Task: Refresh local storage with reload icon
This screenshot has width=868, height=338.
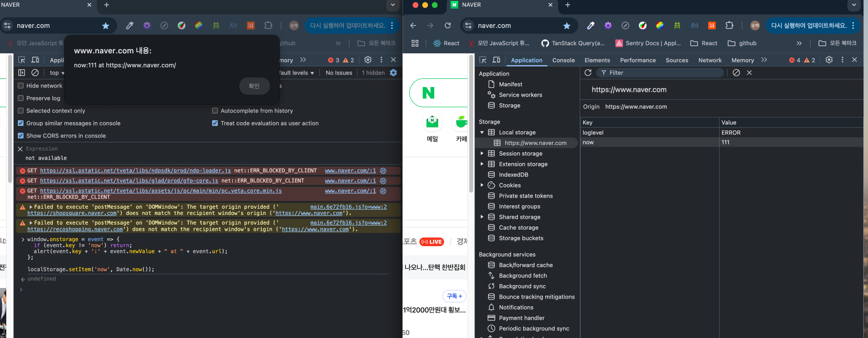Action: point(588,73)
